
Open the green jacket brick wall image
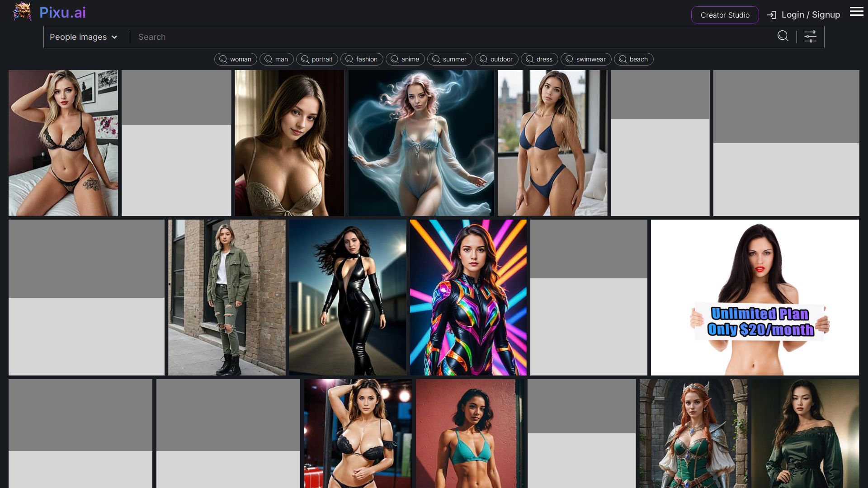[x=226, y=297]
